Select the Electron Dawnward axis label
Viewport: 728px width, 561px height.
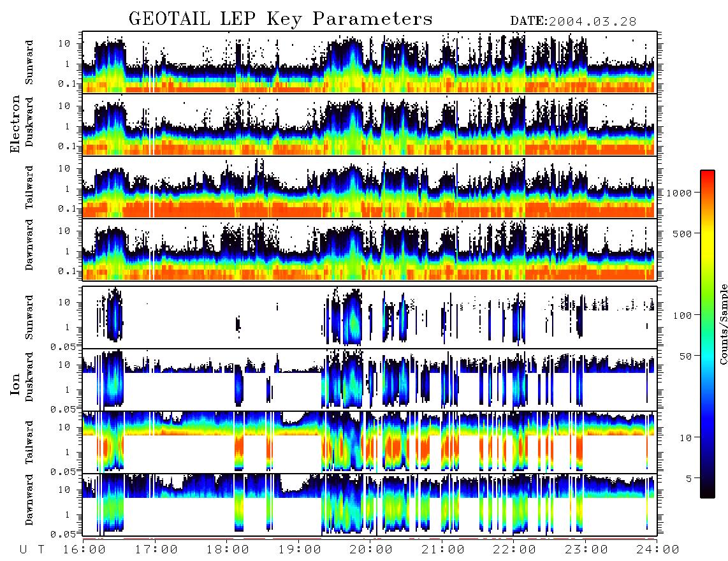point(30,245)
